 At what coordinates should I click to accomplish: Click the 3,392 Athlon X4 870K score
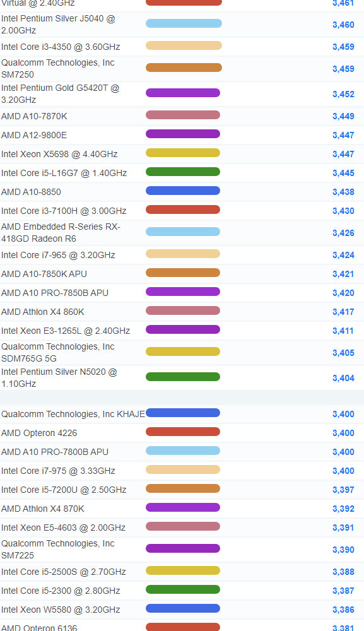(x=343, y=509)
